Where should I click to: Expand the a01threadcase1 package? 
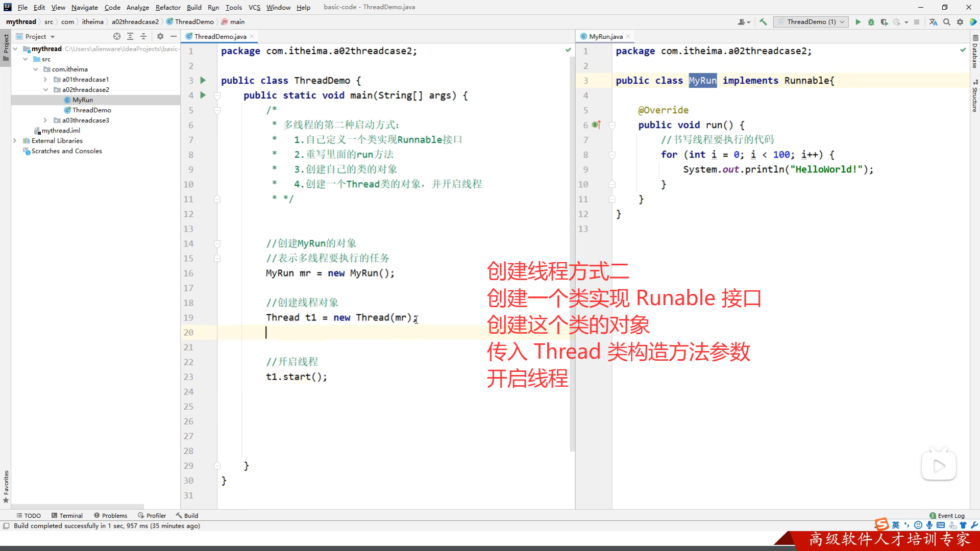(x=45, y=80)
